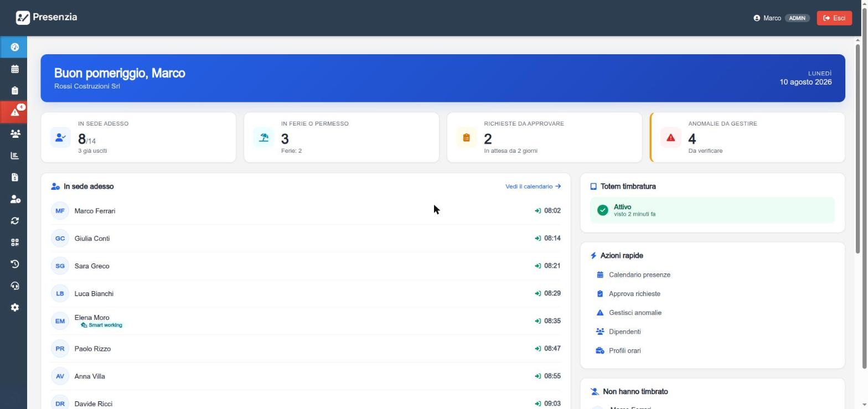Click the red warning icon in anomalie card
This screenshot has width=868, height=409.
point(670,137)
